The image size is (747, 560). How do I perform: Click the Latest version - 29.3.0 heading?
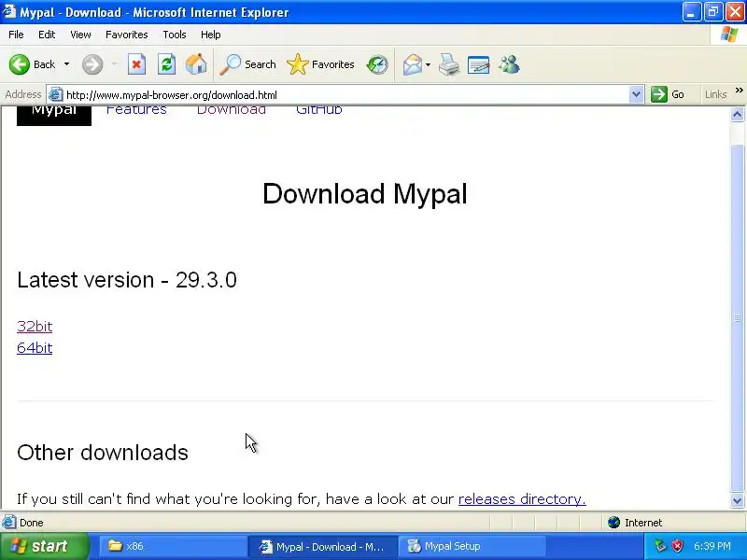point(127,279)
